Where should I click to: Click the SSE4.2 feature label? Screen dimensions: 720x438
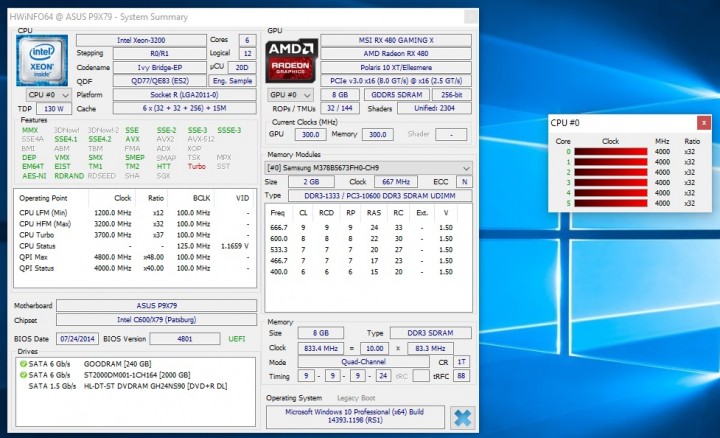(x=100, y=139)
